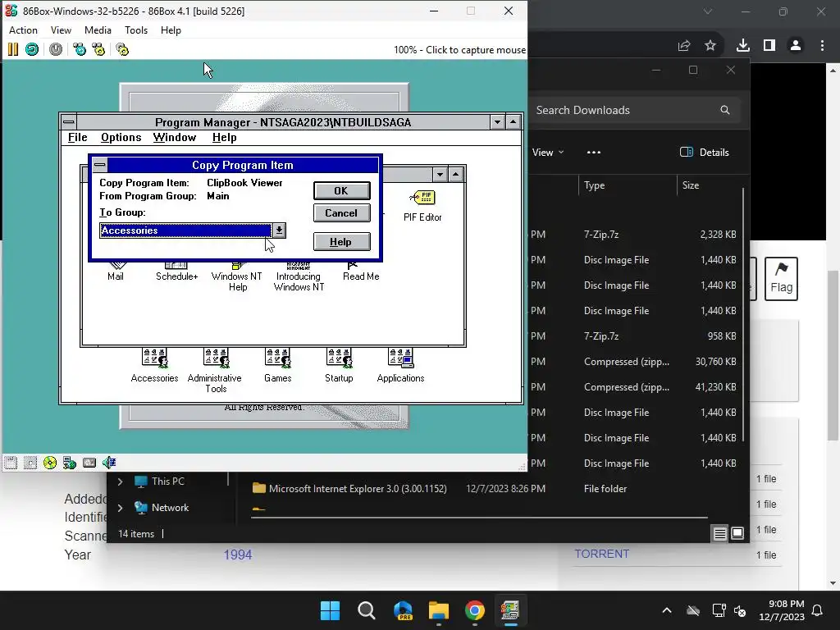Open Program Manager Window menu
This screenshot has height=630, width=840.
175,138
